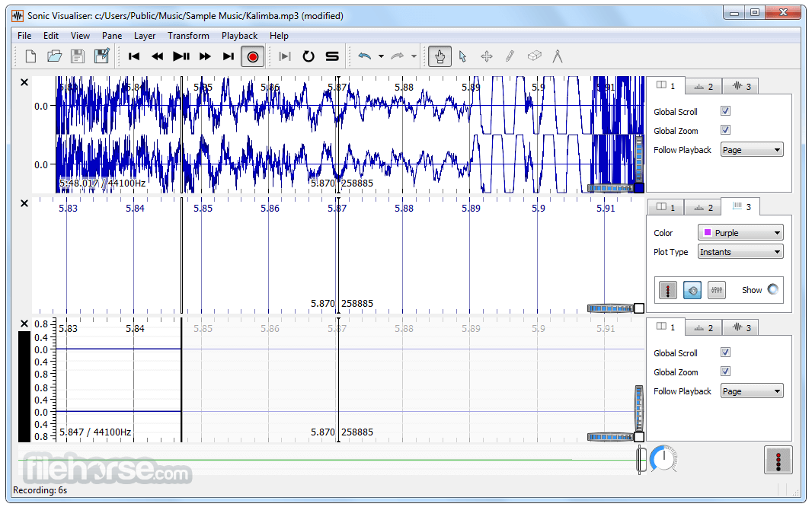Screen dimensions: 812x507
Task: Undo the last action
Action: 365,56
